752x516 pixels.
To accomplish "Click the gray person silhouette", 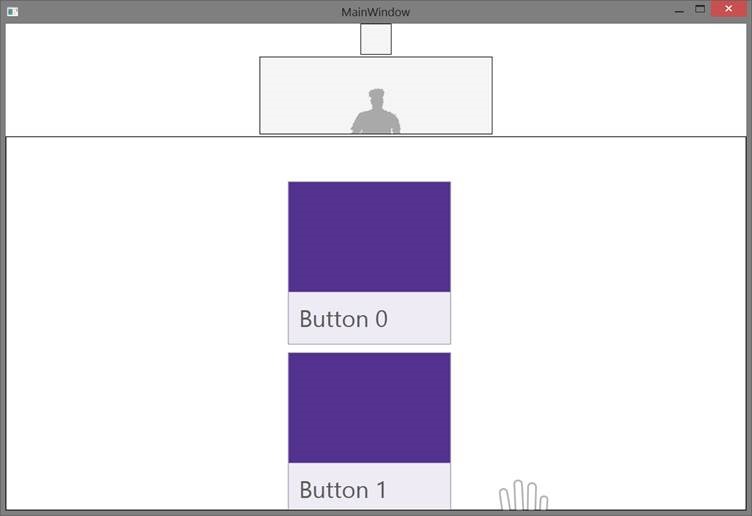I will click(376, 113).
